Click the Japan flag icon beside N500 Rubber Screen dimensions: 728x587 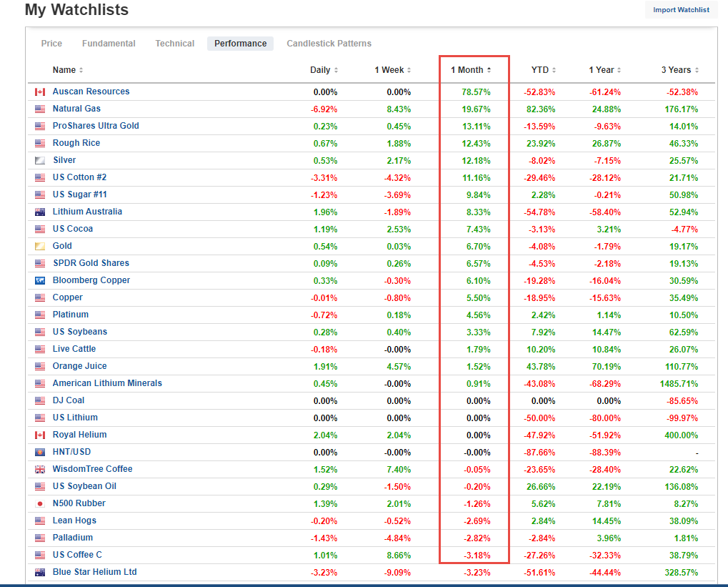pyautogui.click(x=40, y=504)
